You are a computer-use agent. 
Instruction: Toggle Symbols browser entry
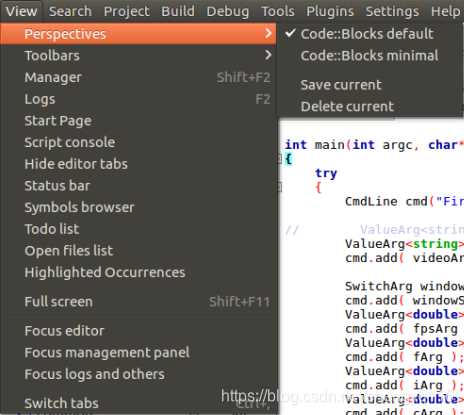click(138, 207)
